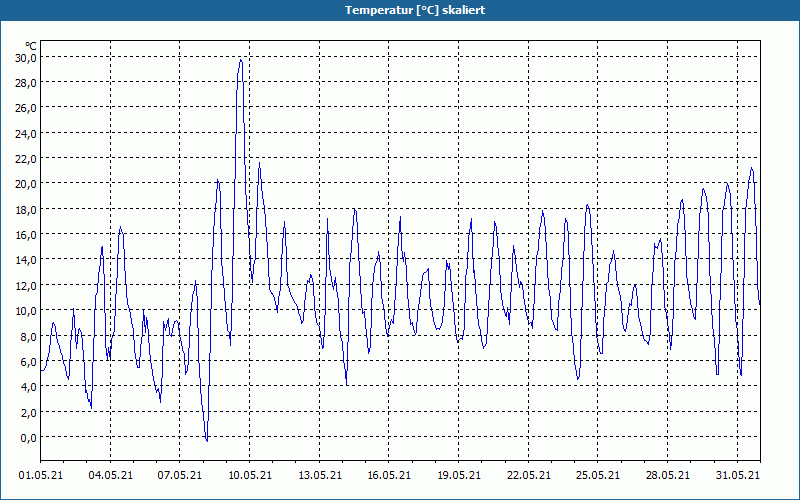The width and height of the screenshot is (800, 500).
Task: Select the 10.05.21 date label
Action: pos(249,475)
